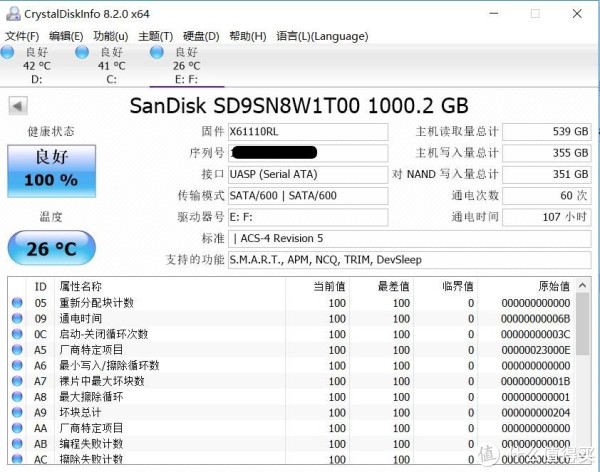Select the 最大擦除循环 attribute row
600x472 pixels.
291,397
